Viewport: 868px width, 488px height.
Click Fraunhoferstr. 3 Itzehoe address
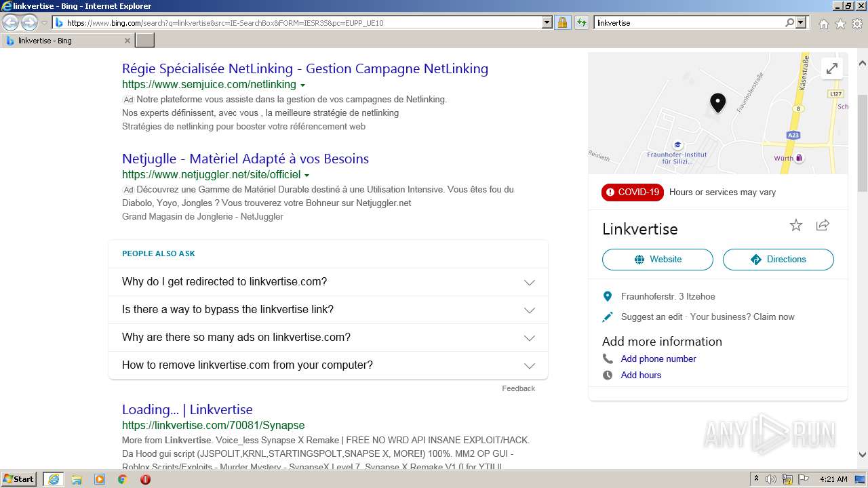(x=668, y=296)
